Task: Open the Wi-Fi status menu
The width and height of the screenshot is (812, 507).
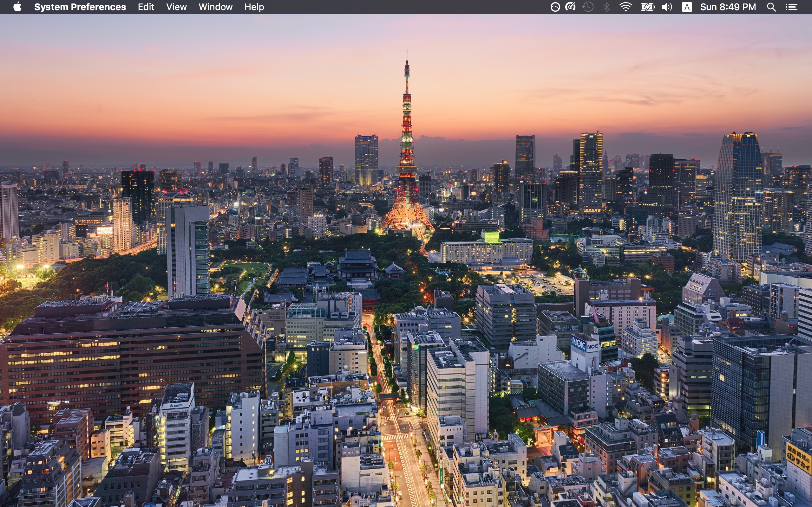Action: 626,7
